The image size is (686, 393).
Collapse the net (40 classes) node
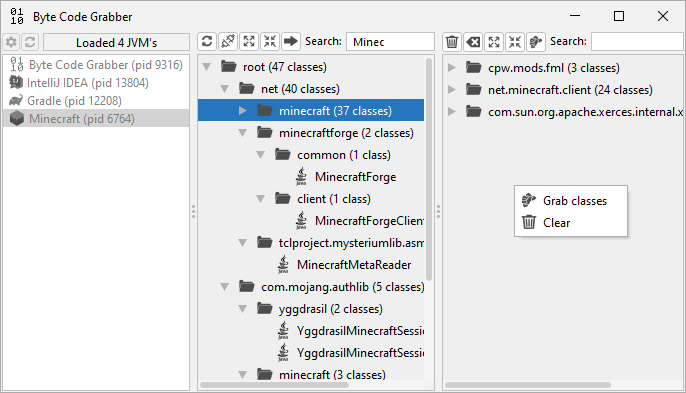(x=225, y=89)
